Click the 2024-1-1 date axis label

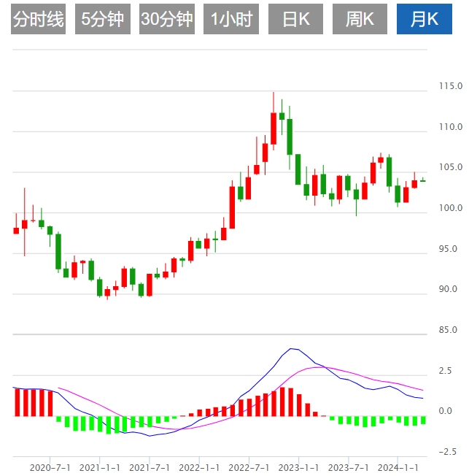point(398,467)
